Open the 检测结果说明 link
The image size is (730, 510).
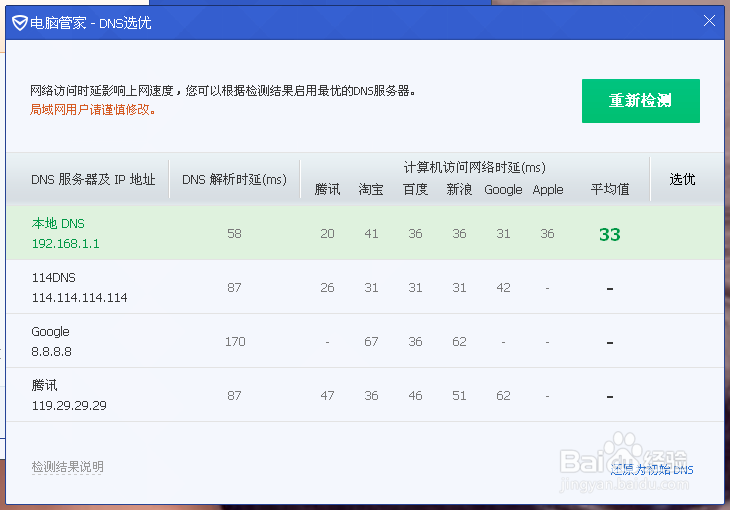point(68,466)
